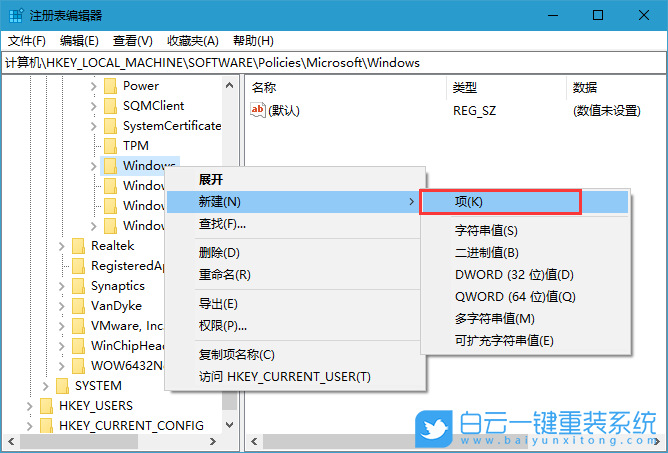The width and height of the screenshot is (668, 453).
Task: Click the REG_SZ type cell
Action: coord(474,111)
